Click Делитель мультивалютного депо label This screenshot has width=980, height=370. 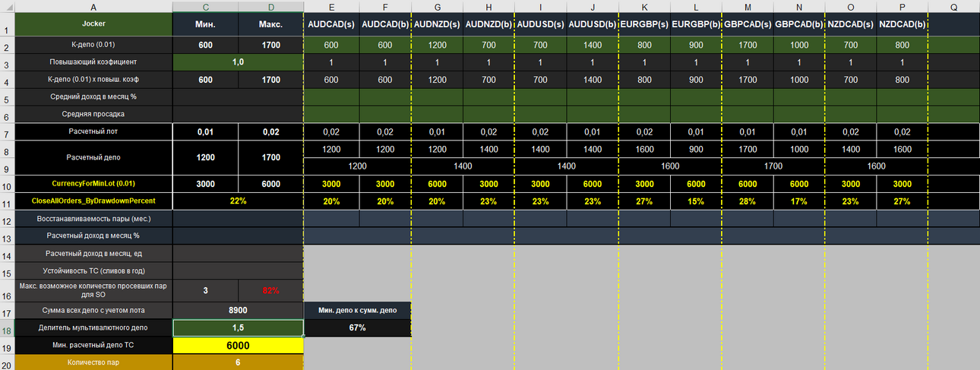click(93, 328)
